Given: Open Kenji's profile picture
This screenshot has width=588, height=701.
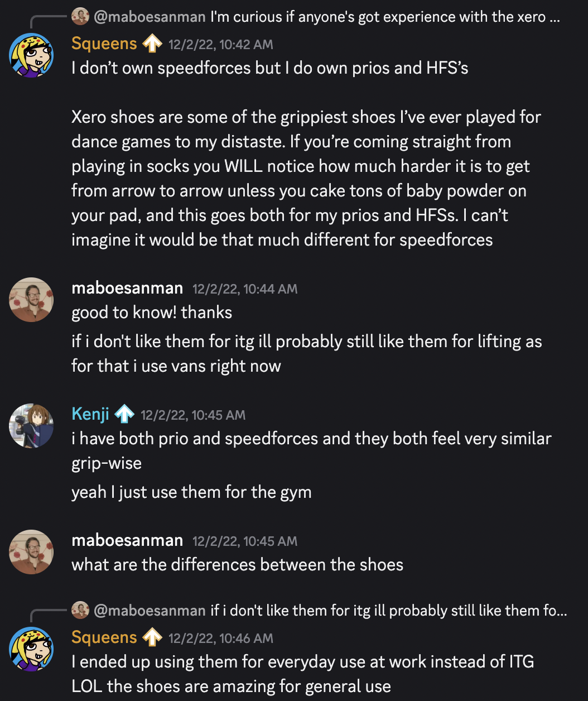Looking at the screenshot, I should pyautogui.click(x=31, y=426).
